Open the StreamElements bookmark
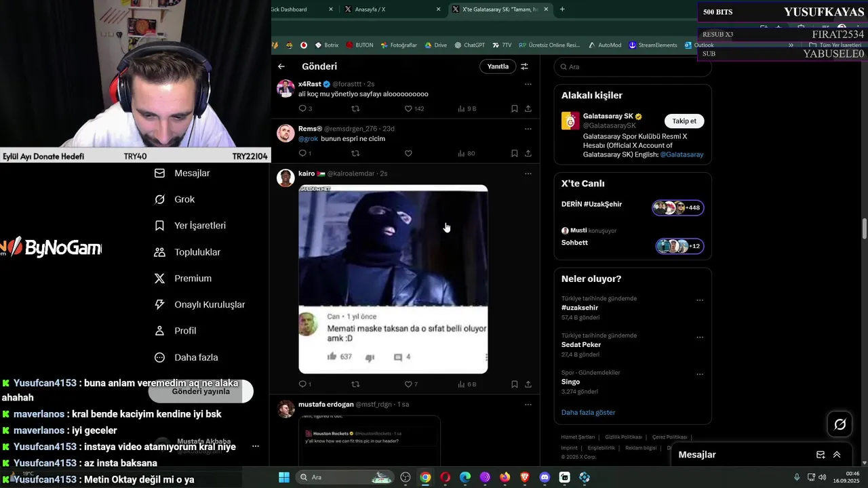 point(652,45)
